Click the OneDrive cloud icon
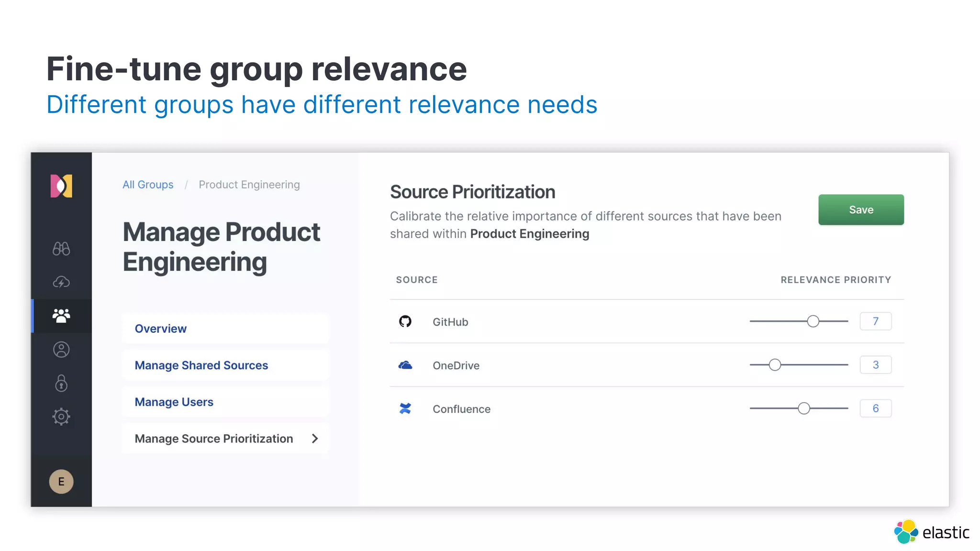 405,365
